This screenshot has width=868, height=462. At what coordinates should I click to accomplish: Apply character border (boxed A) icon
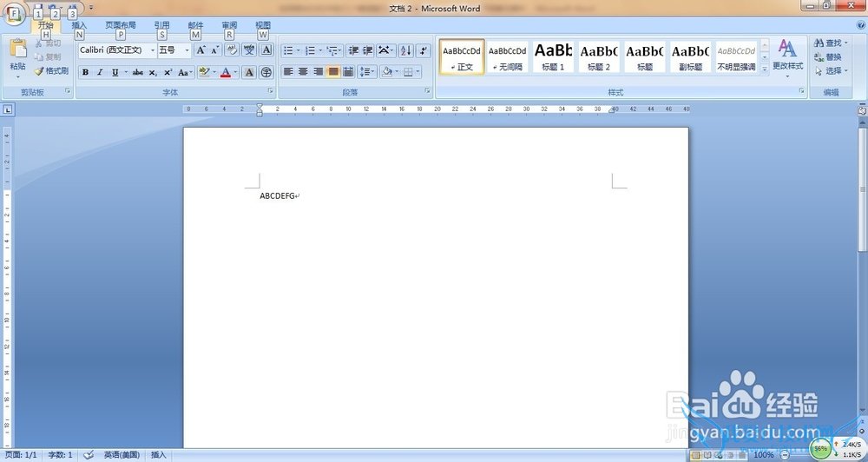click(266, 50)
